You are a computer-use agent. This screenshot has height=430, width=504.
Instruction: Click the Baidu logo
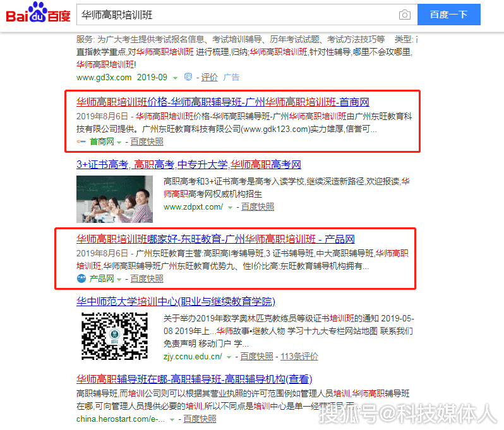[x=39, y=13]
